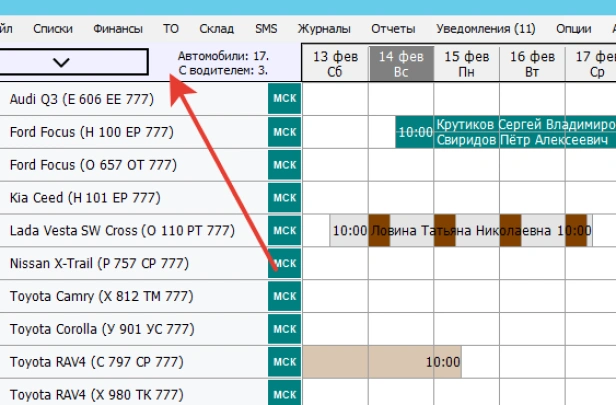Click Уведомления (11) menu item
Screen dimensions: 616x405
(x=484, y=29)
